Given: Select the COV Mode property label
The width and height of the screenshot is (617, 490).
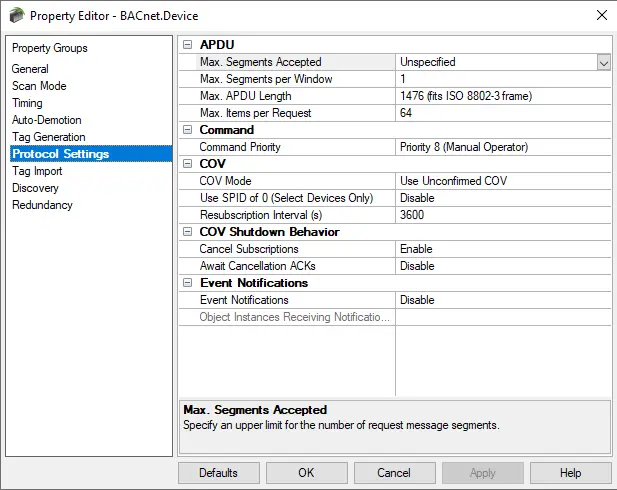Looking at the screenshot, I should coord(225,181).
